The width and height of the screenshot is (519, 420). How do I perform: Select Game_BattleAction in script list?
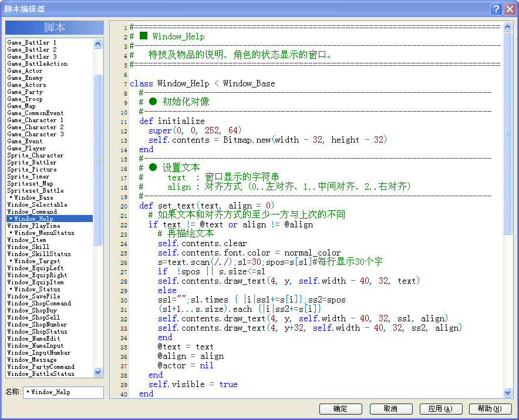(x=50, y=63)
